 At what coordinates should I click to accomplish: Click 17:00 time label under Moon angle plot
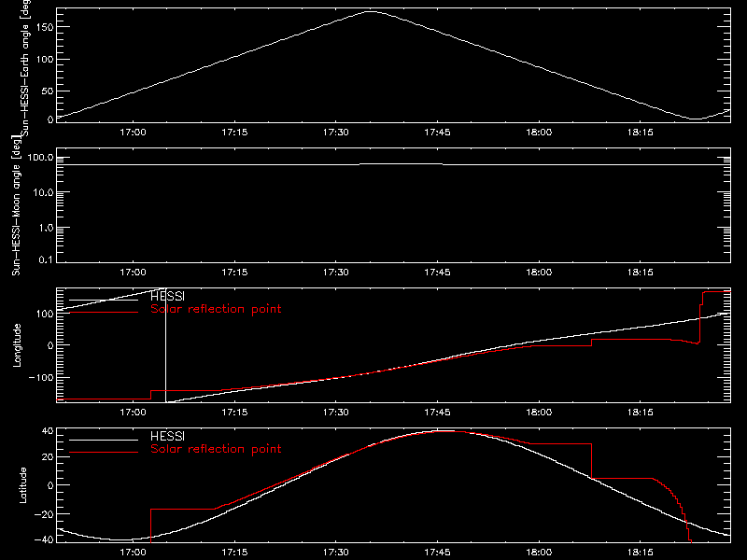click(133, 273)
